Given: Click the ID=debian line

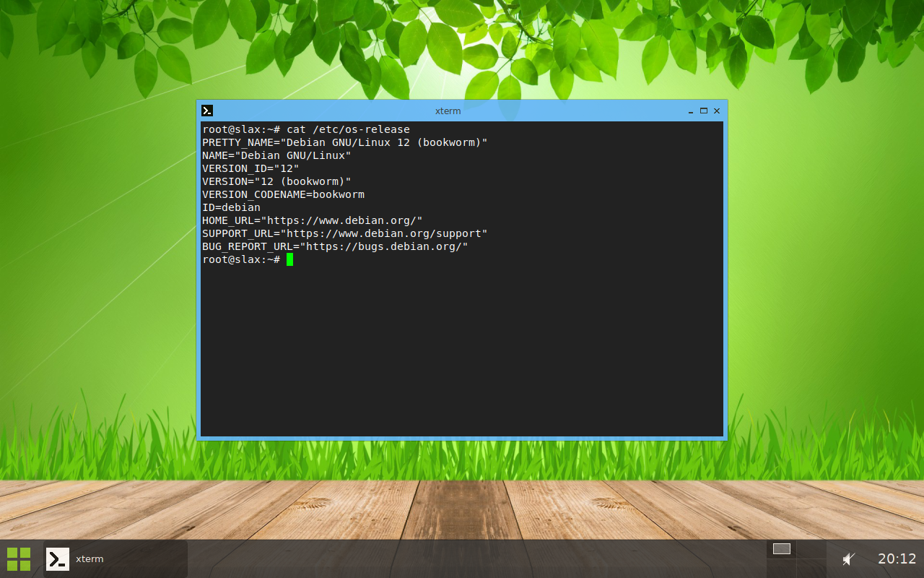Looking at the screenshot, I should tap(231, 207).
